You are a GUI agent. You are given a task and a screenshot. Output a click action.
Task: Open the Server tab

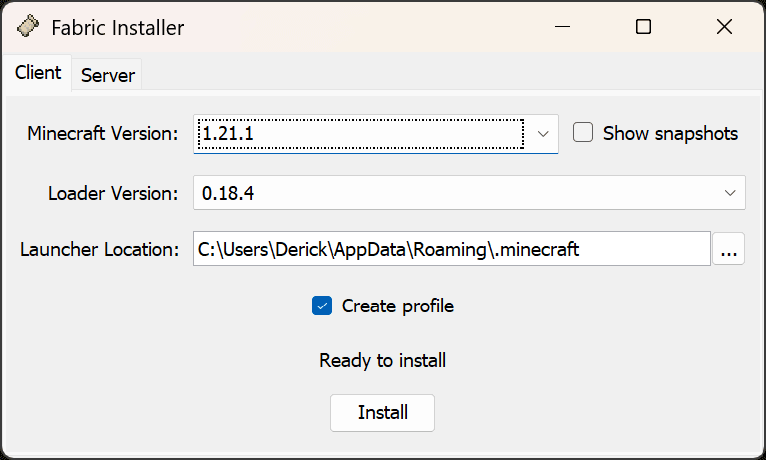[108, 75]
